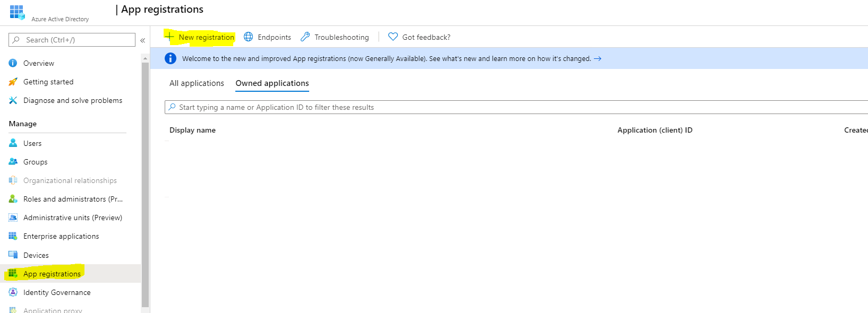Viewport: 868px width, 313px height.
Task: Click the Endpoints toolbar button
Action: pos(267,37)
